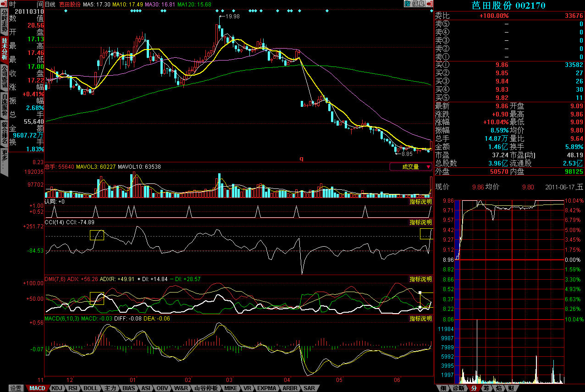The height and width of the screenshot is (392, 585).
Task: Click the date 20110310 in the left data column
Action: point(29,11)
